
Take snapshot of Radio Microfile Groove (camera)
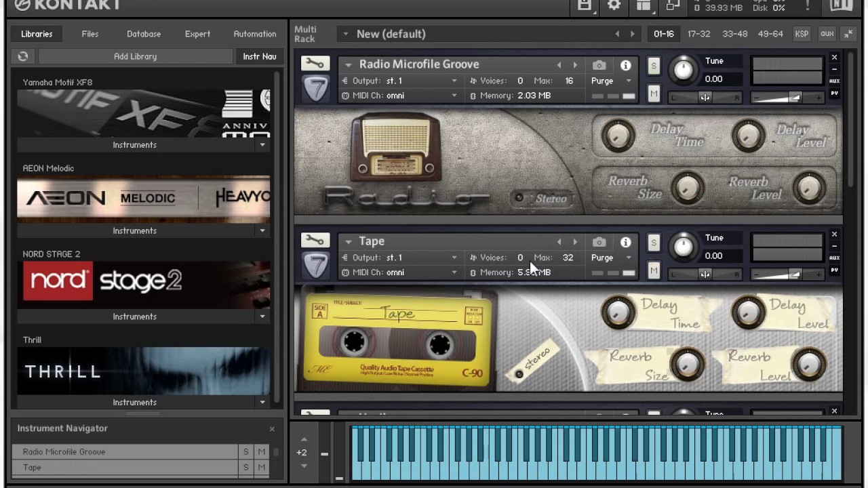point(599,65)
